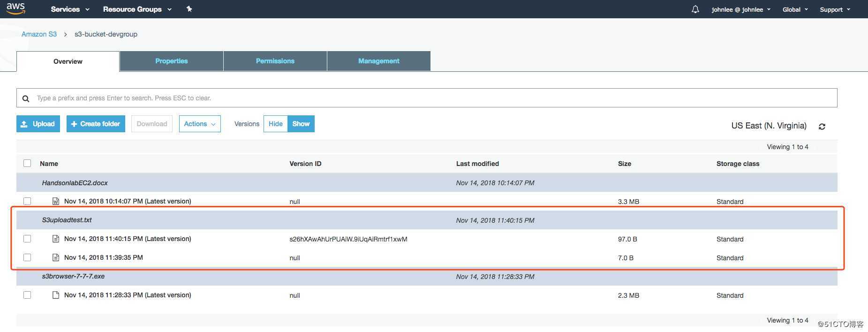Toggle the select-all checkbox in the header

27,163
